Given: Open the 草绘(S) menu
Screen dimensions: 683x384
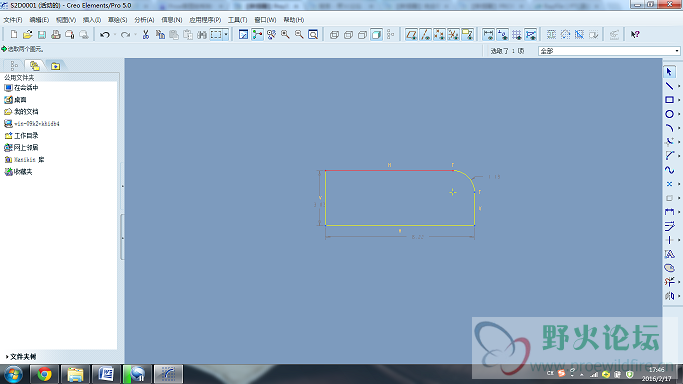Looking at the screenshot, I should tap(118, 20).
